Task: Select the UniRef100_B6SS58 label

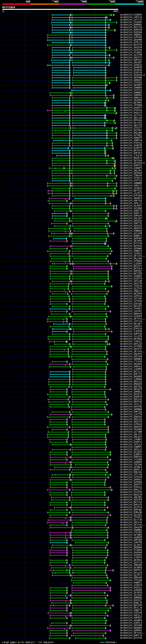Action: click(131, 605)
